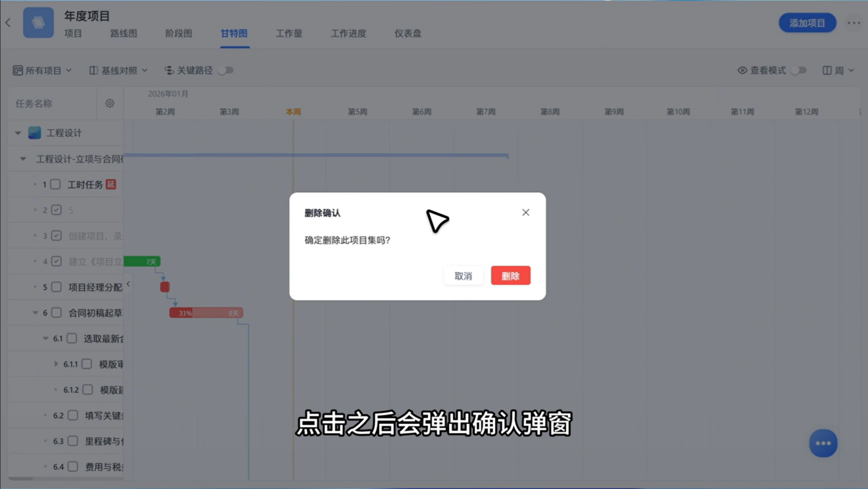Open the 工作进度 tab

tap(349, 34)
